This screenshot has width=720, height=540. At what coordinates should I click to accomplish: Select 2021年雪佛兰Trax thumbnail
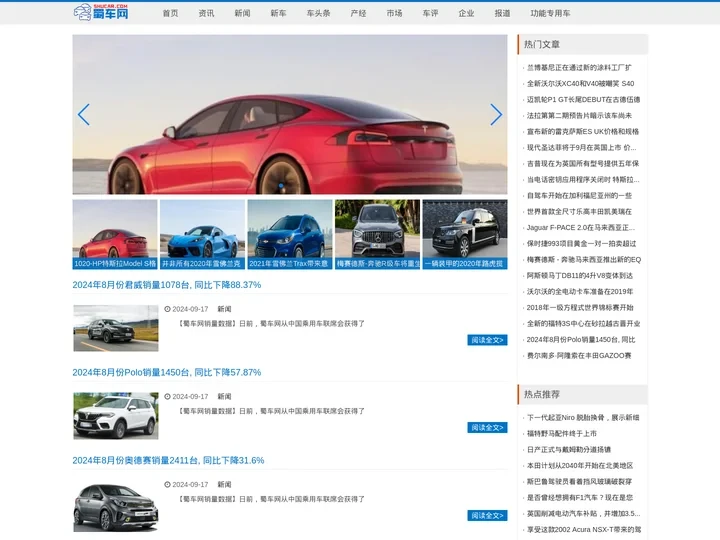pos(290,234)
